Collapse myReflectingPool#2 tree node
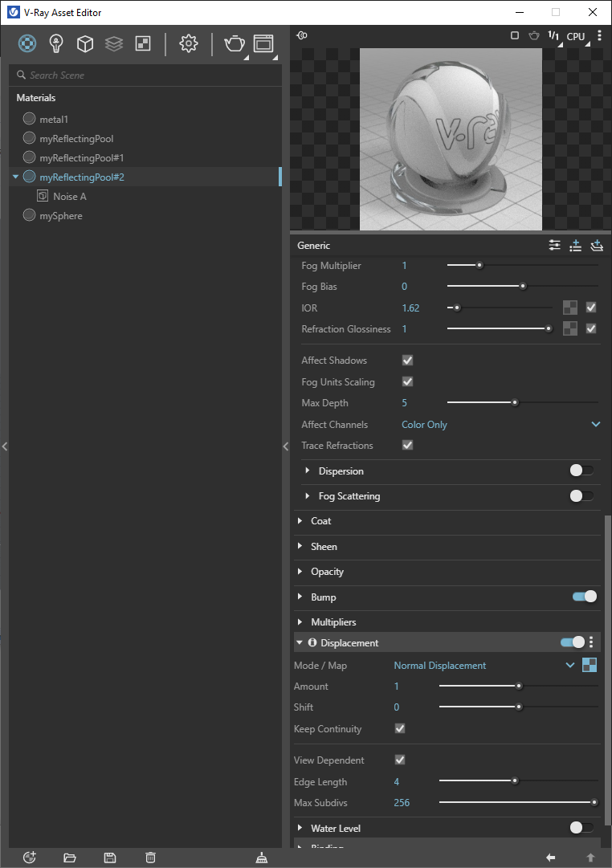The height and width of the screenshot is (868, 612). (15, 177)
